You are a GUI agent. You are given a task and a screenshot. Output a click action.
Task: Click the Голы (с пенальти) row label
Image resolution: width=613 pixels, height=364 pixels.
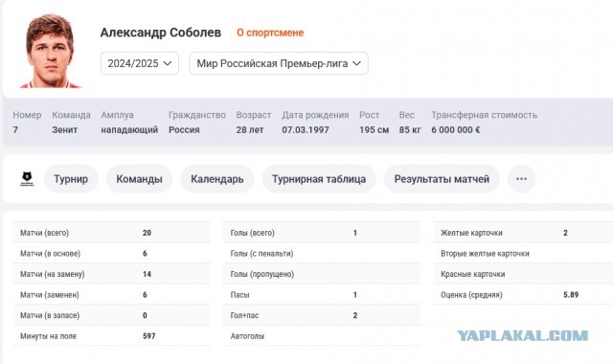pyautogui.click(x=261, y=254)
